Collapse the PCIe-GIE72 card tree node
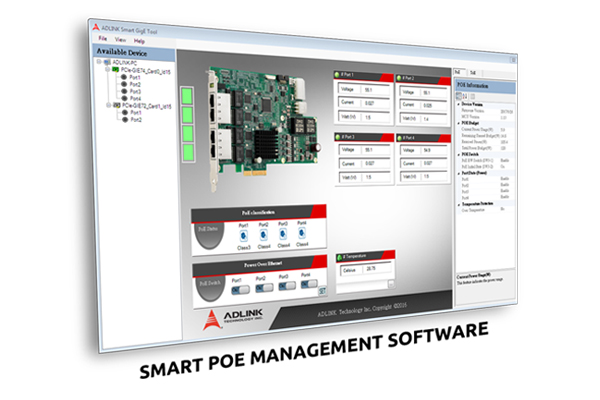 pos(106,104)
